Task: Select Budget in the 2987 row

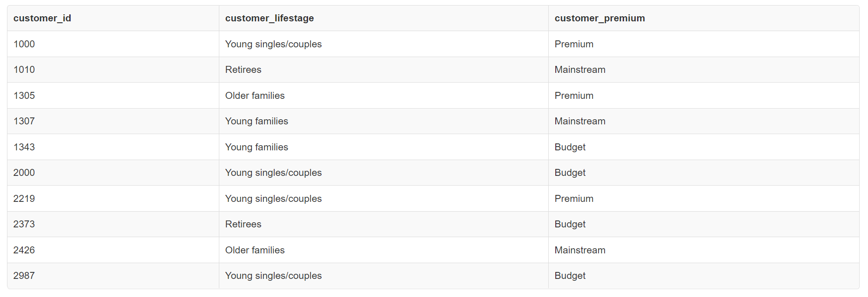Action: coord(570,276)
